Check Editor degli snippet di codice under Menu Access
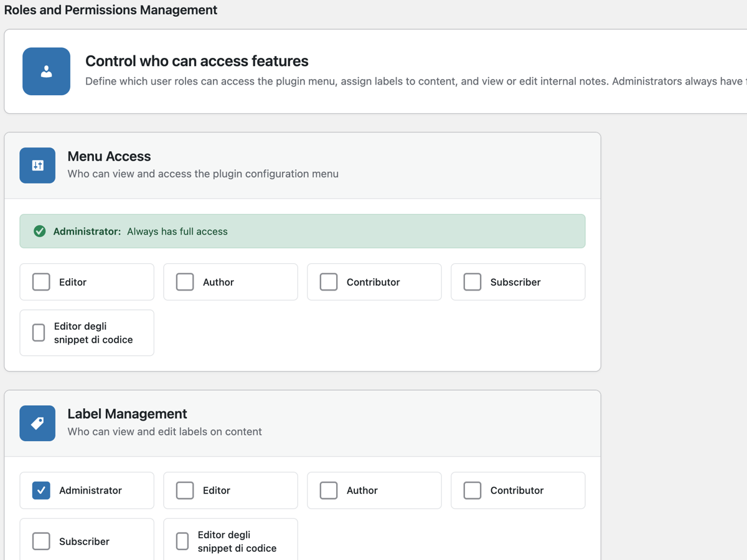747x560 pixels. click(38, 332)
